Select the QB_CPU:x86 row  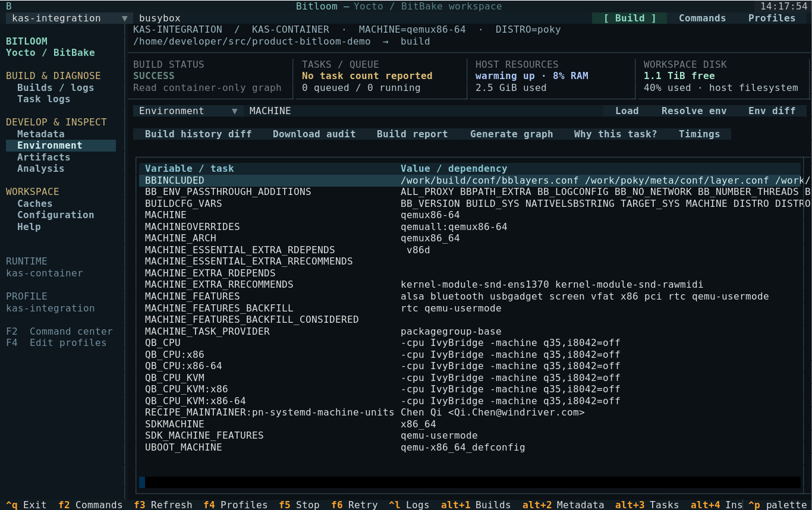[x=470, y=355]
